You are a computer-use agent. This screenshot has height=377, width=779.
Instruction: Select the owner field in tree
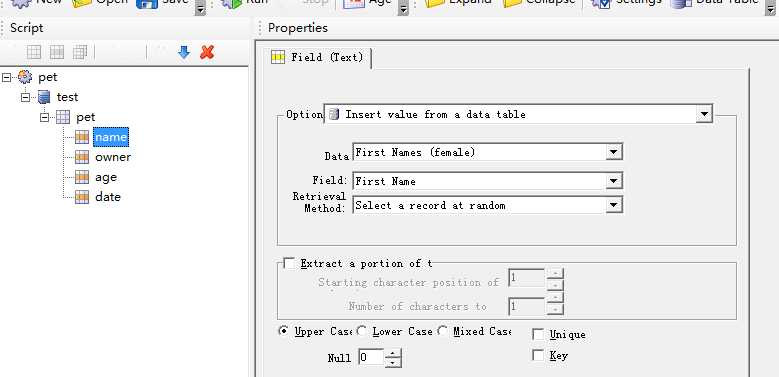tap(113, 157)
